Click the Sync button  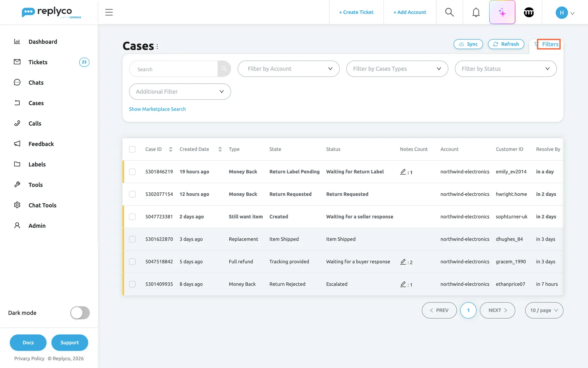468,44
